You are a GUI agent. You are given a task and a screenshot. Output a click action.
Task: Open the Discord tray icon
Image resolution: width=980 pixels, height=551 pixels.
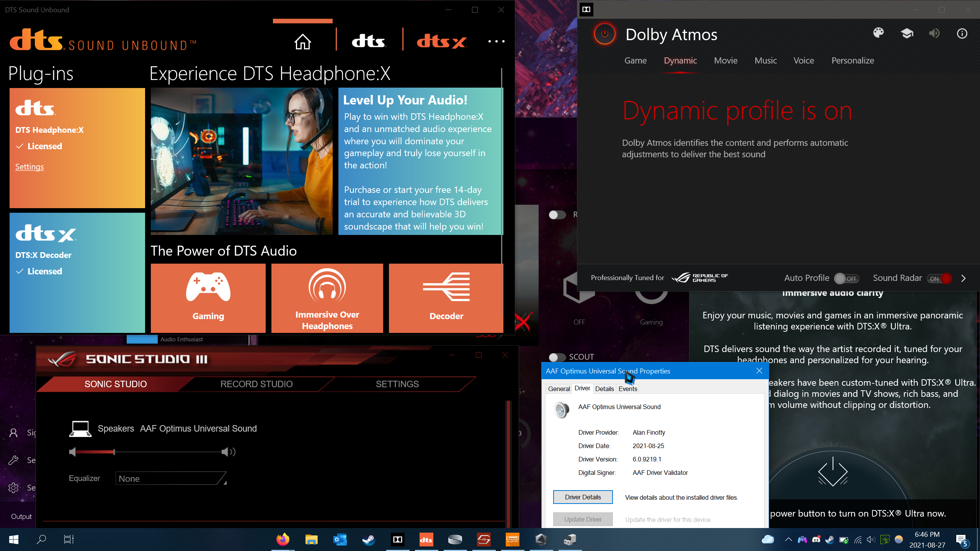(816, 540)
